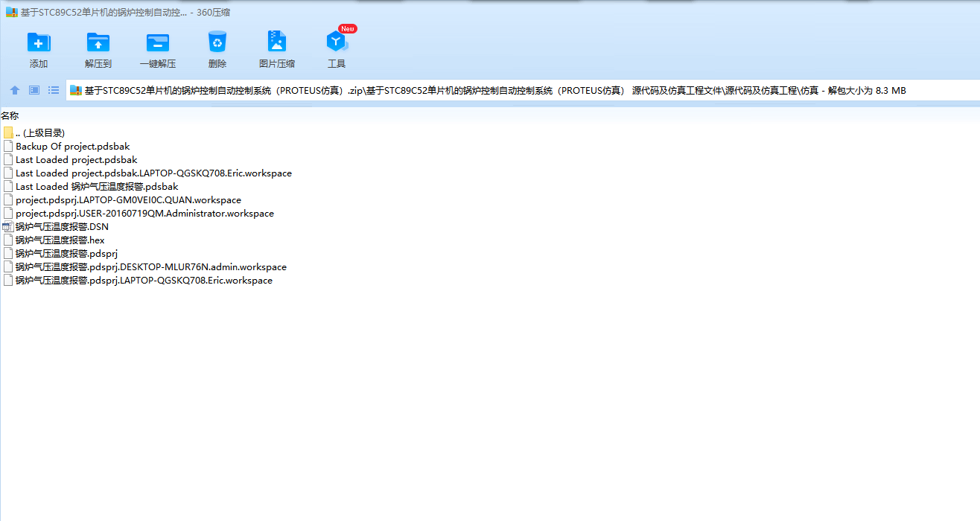980x521 pixels.
Task: Click the 360压缩 app icon in title bar
Action: pos(11,12)
